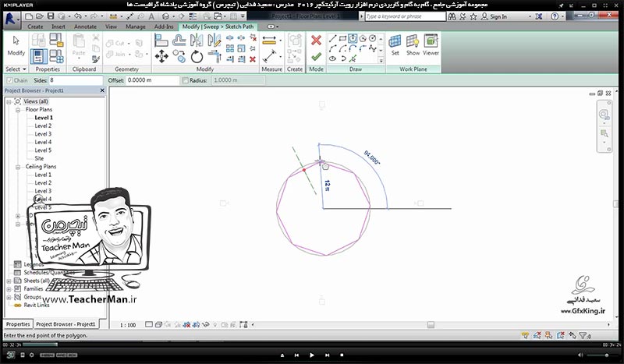Click the Offset input field

[152, 80]
